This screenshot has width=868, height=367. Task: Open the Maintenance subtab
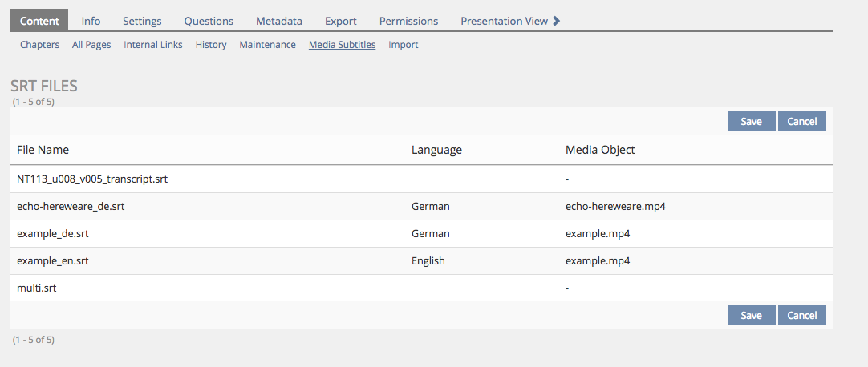click(x=267, y=45)
